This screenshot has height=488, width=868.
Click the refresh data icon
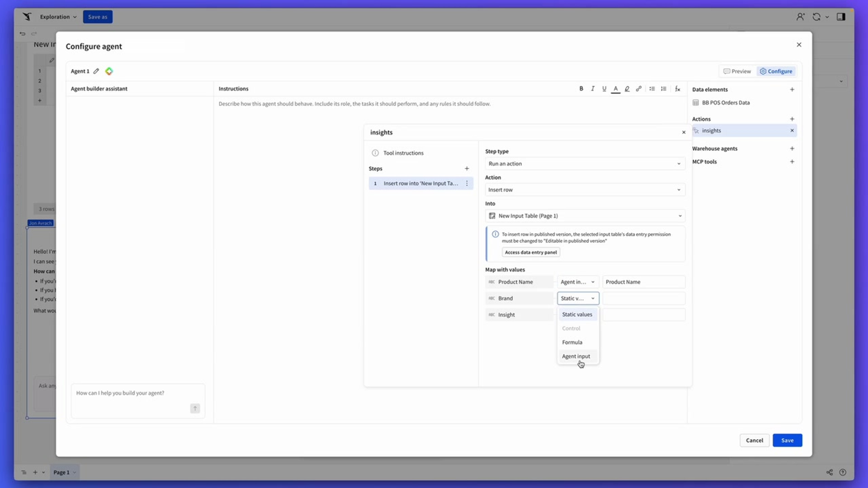click(x=816, y=16)
